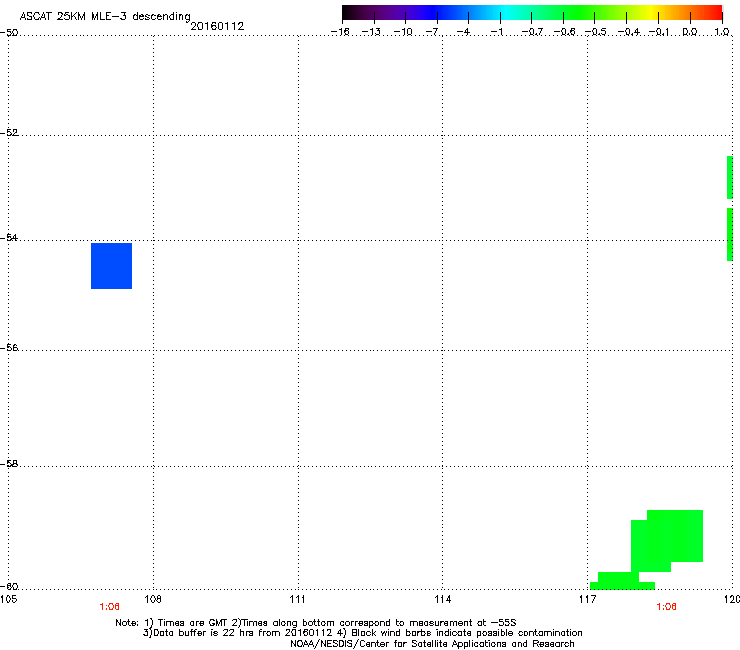The height and width of the screenshot is (650, 740).
Task: Click the -50 latitude axis label
Action: (x=9, y=33)
